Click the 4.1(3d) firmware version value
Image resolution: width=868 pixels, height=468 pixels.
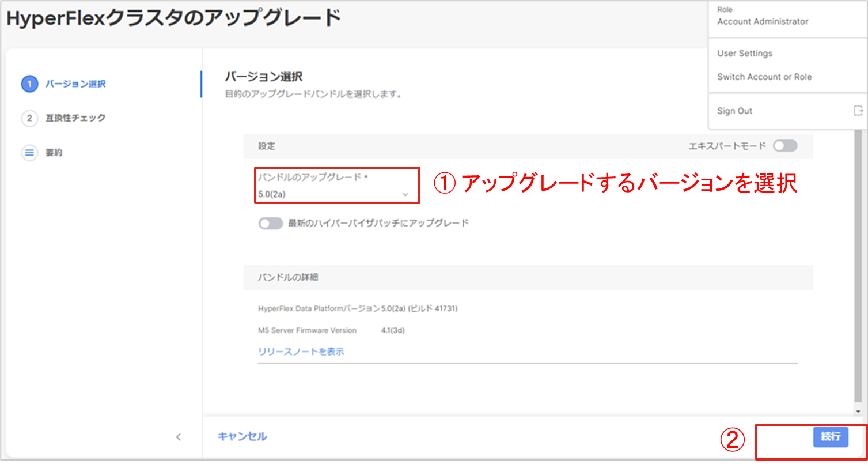point(393,331)
